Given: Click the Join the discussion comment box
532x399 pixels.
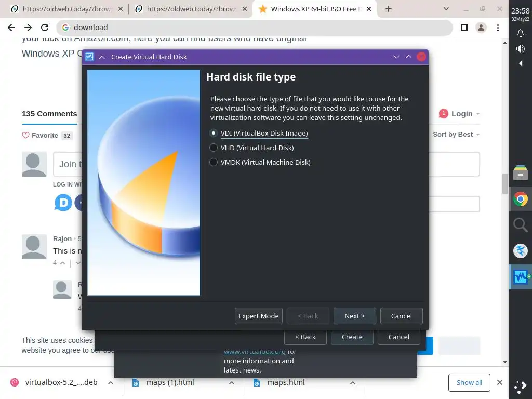Looking at the screenshot, I should [x=68, y=164].
